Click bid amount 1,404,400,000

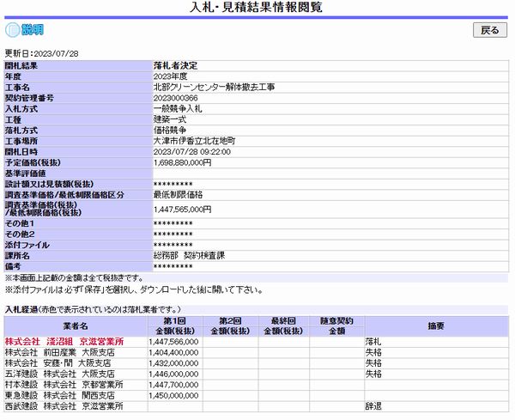pyautogui.click(x=173, y=353)
